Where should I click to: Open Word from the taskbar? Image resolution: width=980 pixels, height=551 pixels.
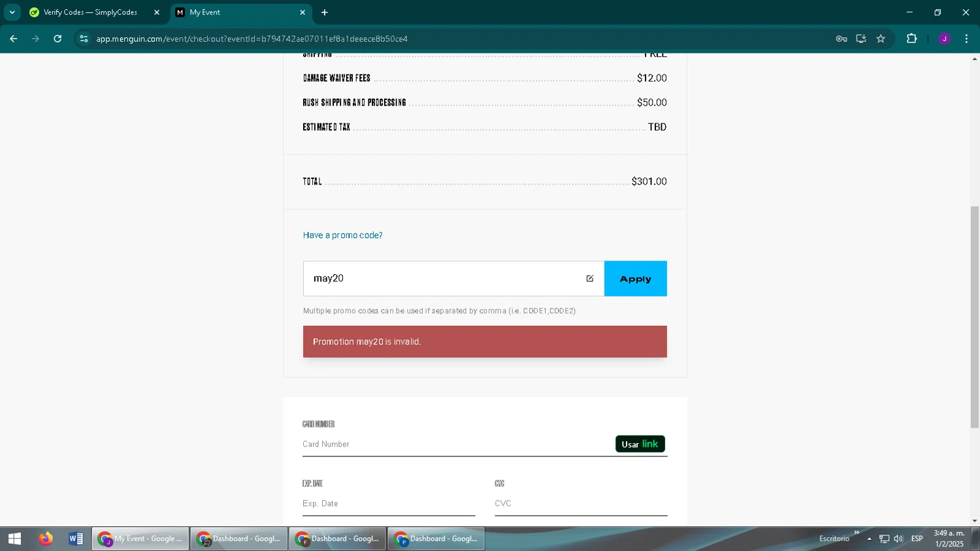point(76,539)
